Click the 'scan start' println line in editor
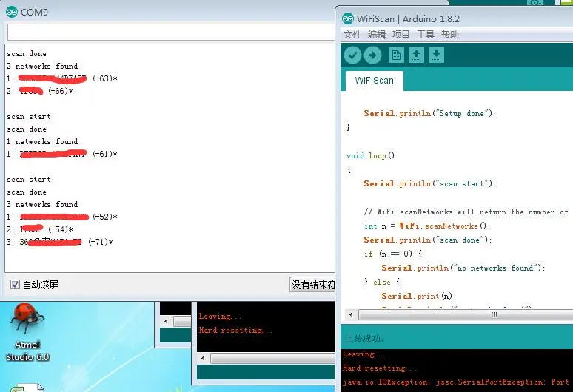 point(429,183)
